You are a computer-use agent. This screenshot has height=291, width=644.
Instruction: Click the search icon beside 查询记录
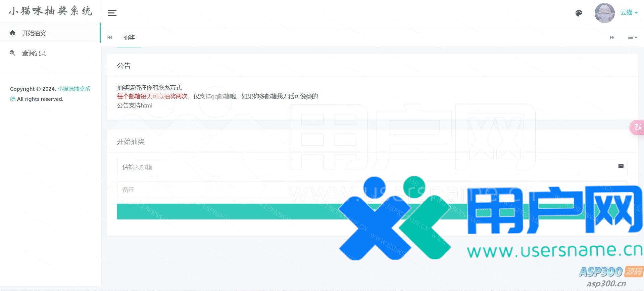12,53
